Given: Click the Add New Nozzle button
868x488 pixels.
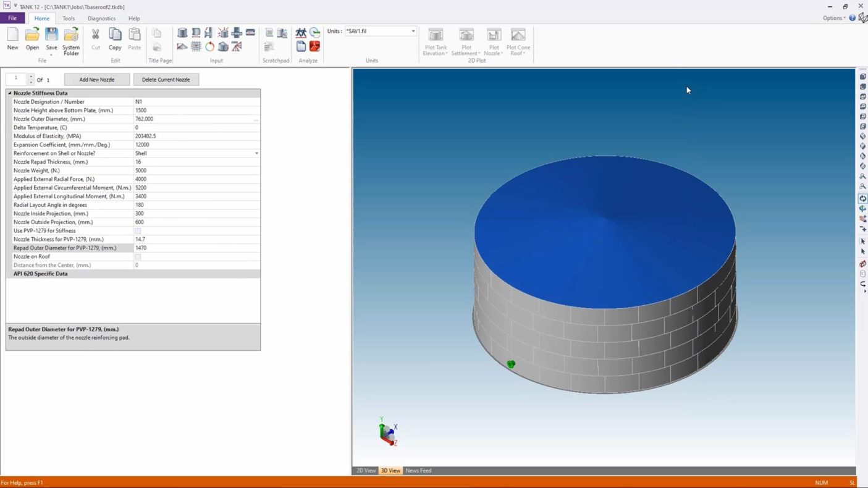Looking at the screenshot, I should pos(96,80).
